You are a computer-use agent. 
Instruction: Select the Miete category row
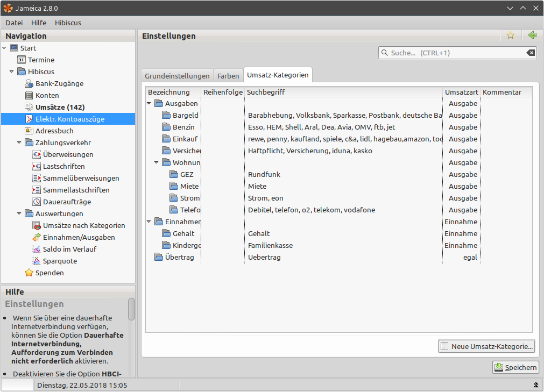point(338,186)
